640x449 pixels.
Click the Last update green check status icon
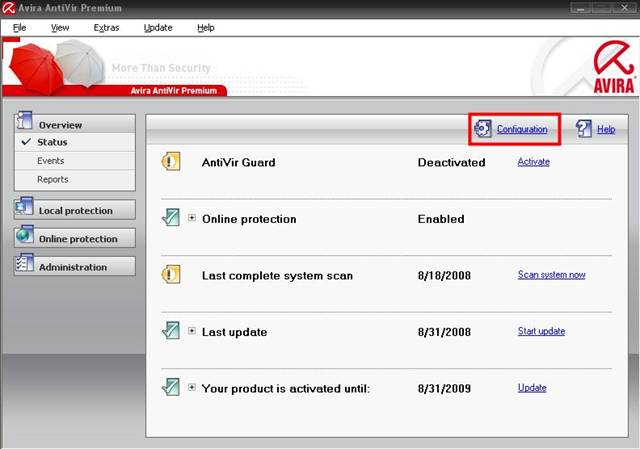[x=171, y=331]
